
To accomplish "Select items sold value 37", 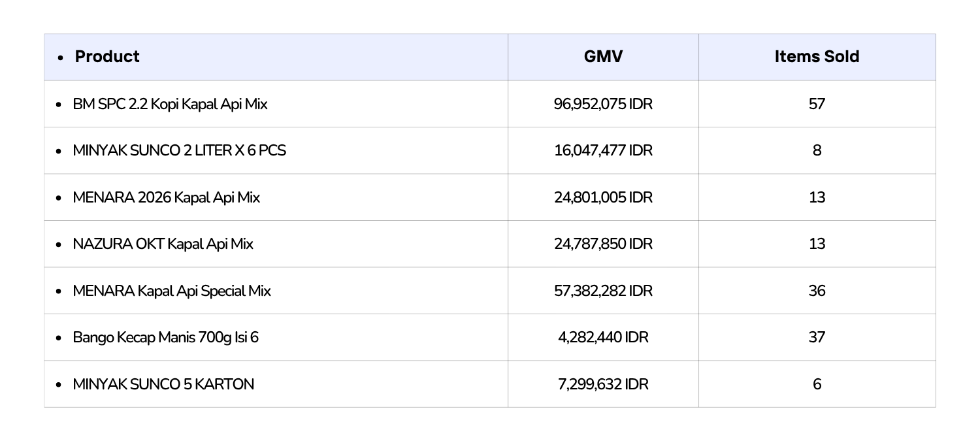I will click(817, 337).
